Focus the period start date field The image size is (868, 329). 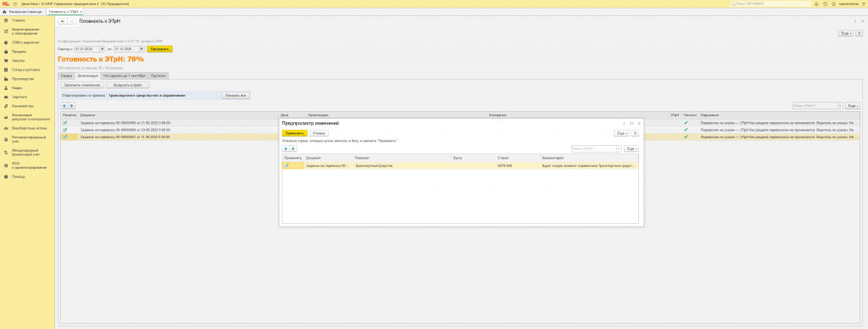point(87,48)
